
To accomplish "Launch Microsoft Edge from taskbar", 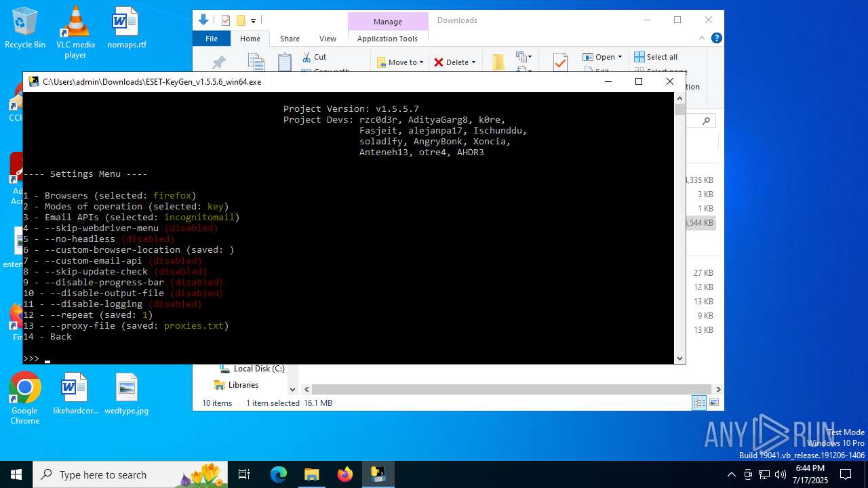I will (x=279, y=474).
